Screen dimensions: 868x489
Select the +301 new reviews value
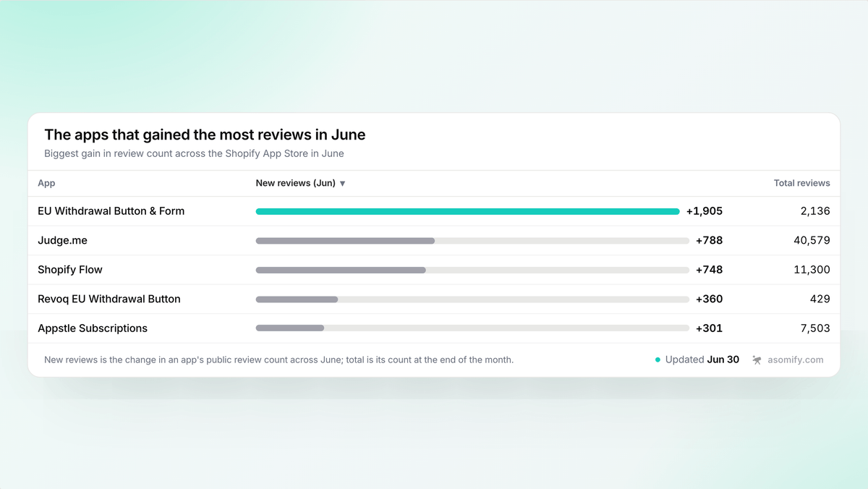(x=709, y=328)
